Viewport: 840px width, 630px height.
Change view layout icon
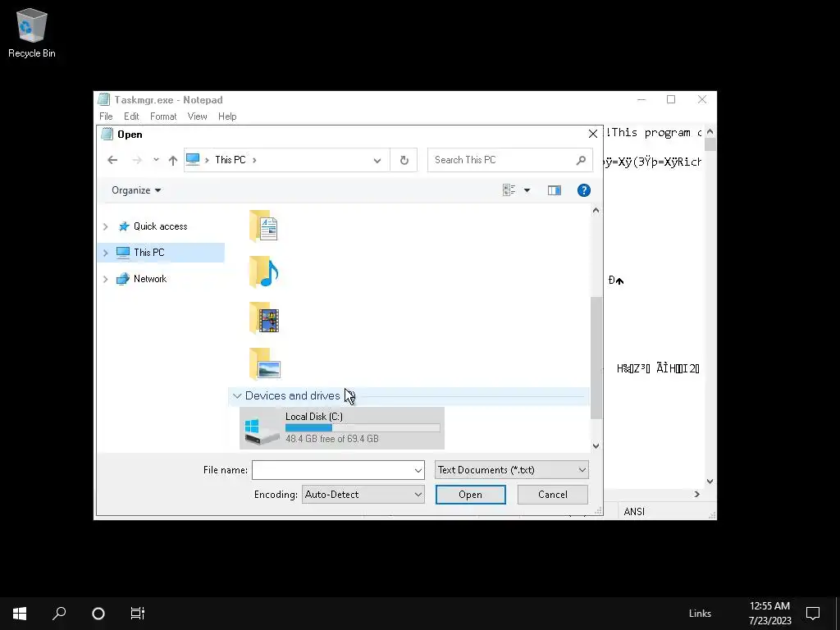click(x=509, y=190)
